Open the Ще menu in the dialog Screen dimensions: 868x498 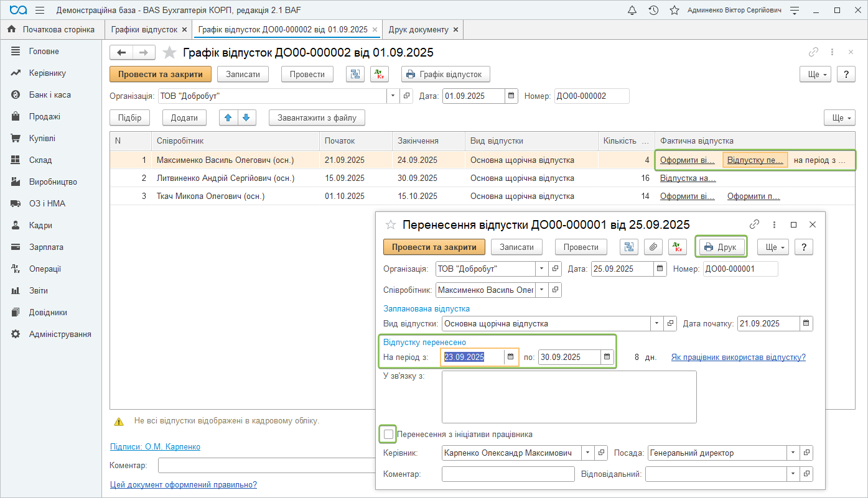773,247
